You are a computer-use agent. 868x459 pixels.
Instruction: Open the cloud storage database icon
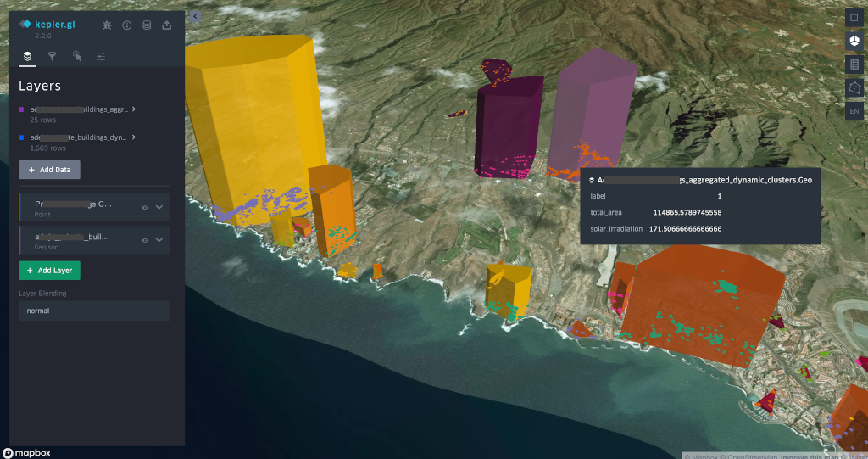pyautogui.click(x=147, y=25)
